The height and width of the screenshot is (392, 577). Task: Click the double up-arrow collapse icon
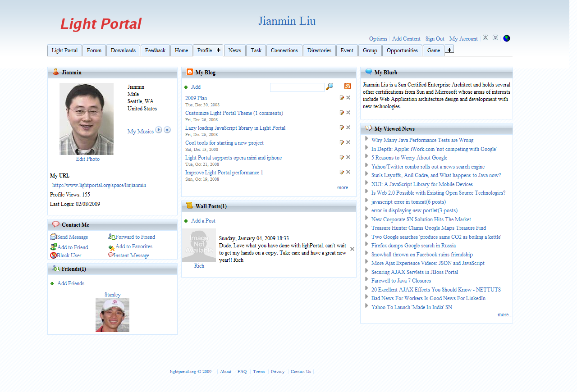tap(485, 37)
